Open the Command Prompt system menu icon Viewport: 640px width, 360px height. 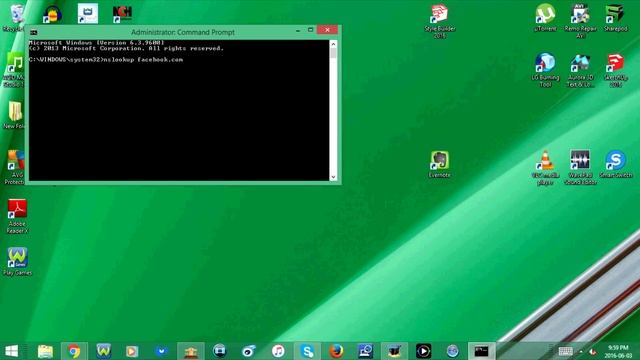pos(34,32)
